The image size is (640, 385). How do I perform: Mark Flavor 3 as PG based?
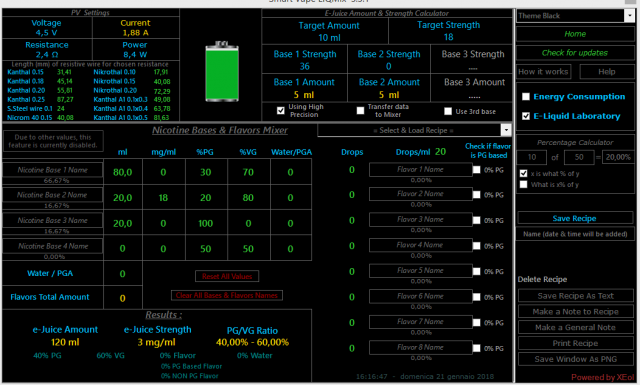tap(476, 220)
